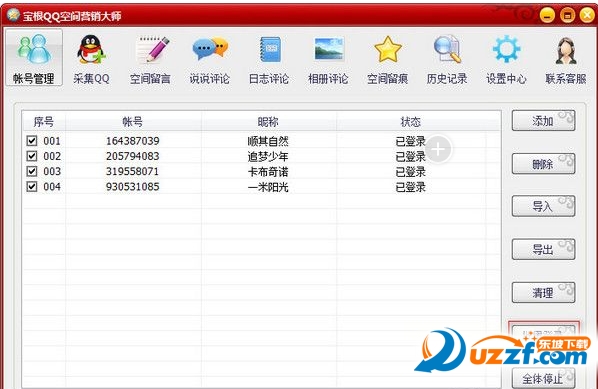Select nickname 卡布奇诺

tap(268, 172)
